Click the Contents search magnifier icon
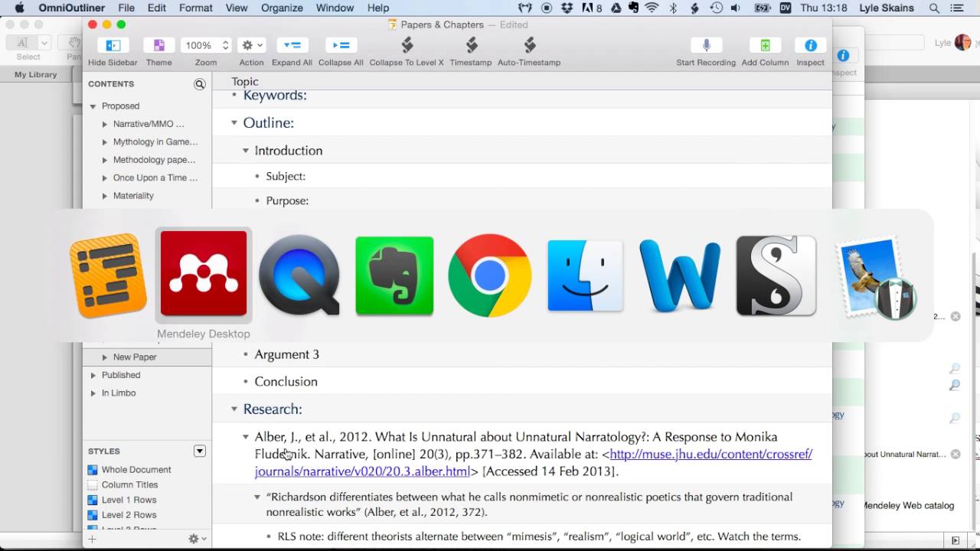 (200, 84)
